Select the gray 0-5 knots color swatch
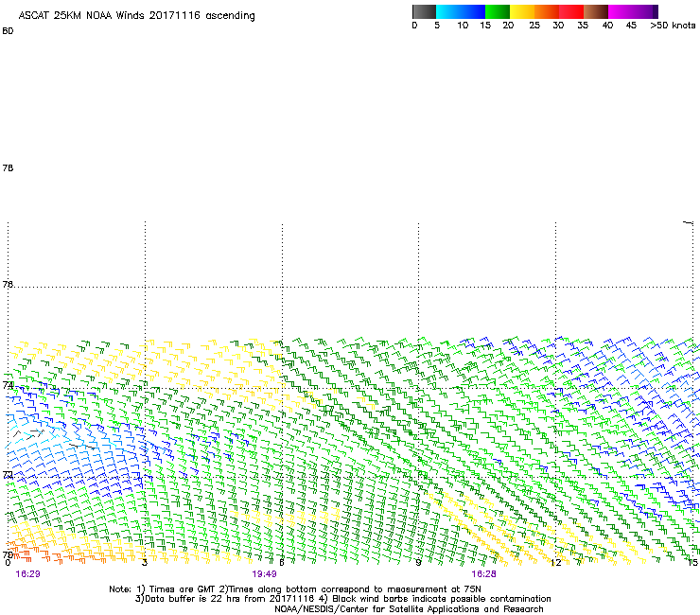Viewport: 700px width, 615px height. (424, 11)
